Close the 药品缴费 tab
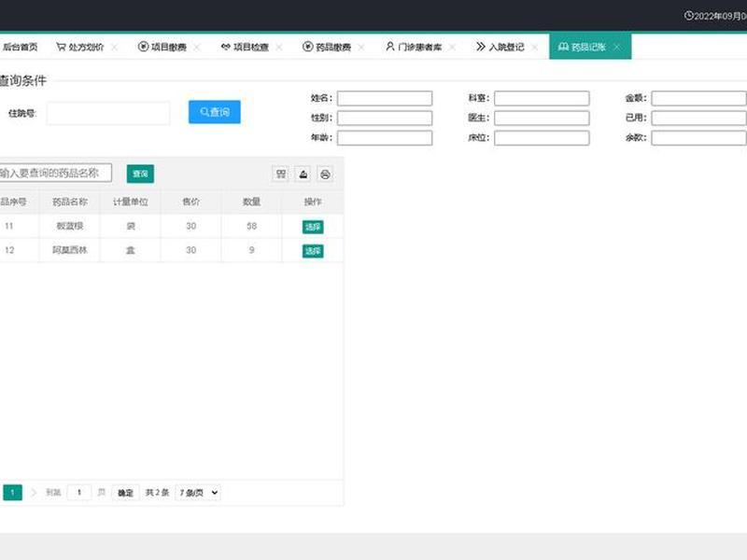747x560 pixels. pyautogui.click(x=361, y=47)
